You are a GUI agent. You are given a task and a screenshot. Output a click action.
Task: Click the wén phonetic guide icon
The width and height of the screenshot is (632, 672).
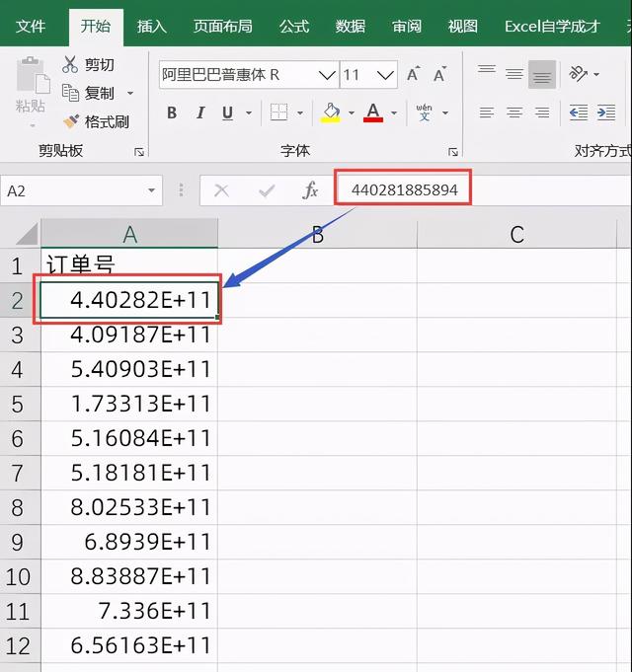click(x=424, y=112)
